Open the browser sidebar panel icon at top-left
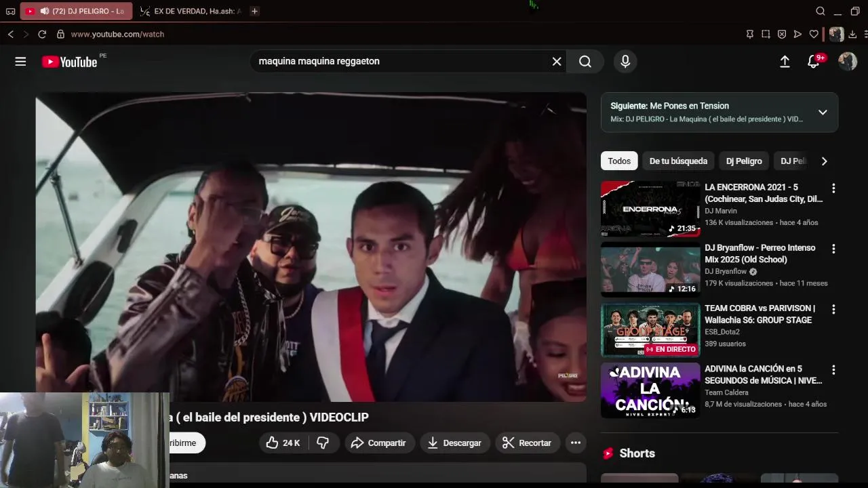 pyautogui.click(x=10, y=11)
